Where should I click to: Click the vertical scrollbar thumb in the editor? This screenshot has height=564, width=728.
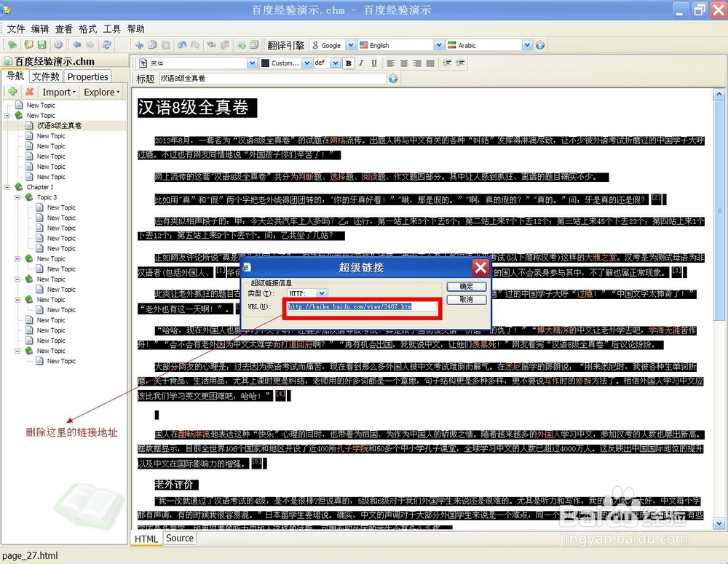coord(719,210)
